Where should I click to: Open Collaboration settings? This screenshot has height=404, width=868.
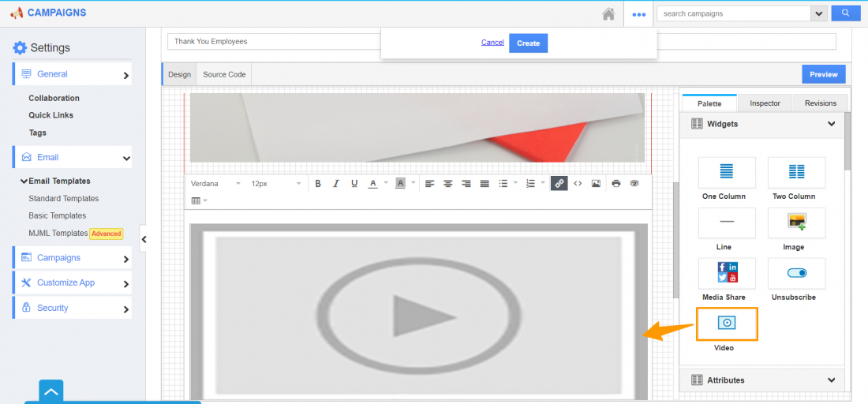pos(54,98)
